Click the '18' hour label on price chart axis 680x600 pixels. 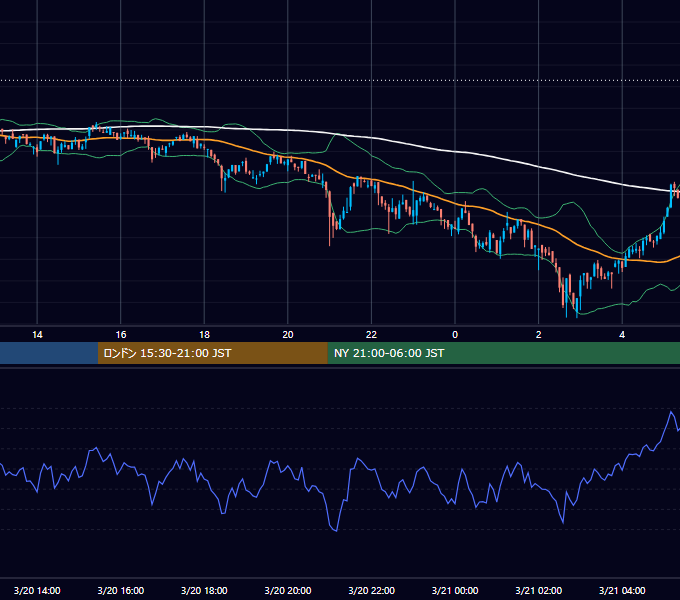(204, 335)
